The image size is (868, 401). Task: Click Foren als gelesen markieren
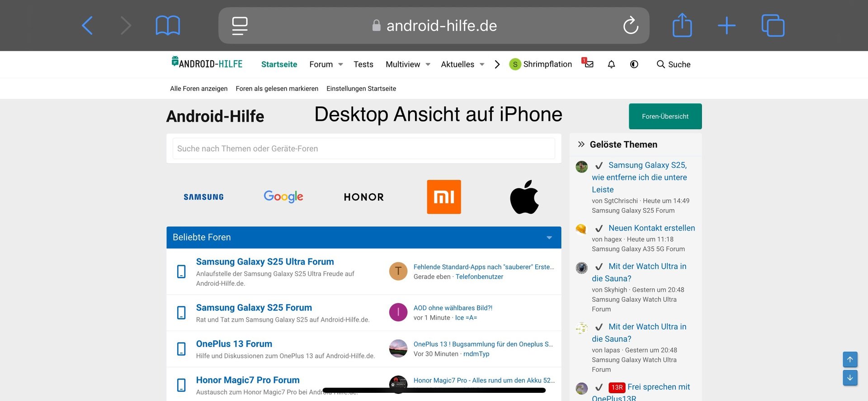277,89
